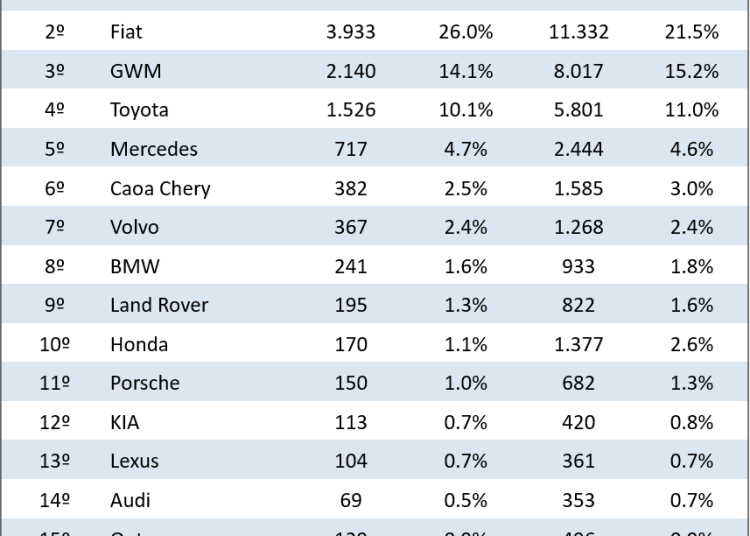This screenshot has width=750, height=536.
Task: Select Honda's 2.6% share cell
Action: click(691, 344)
